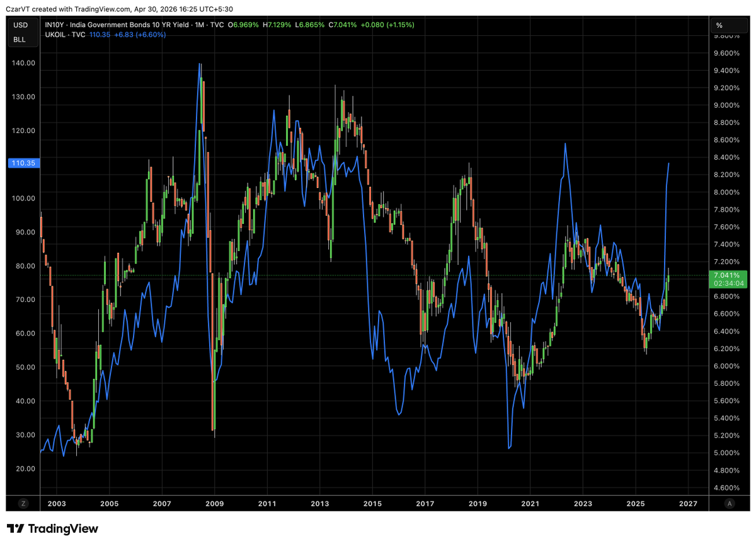756x546 pixels.
Task: Click the 20.00 label on left price axis
Action: coord(25,469)
